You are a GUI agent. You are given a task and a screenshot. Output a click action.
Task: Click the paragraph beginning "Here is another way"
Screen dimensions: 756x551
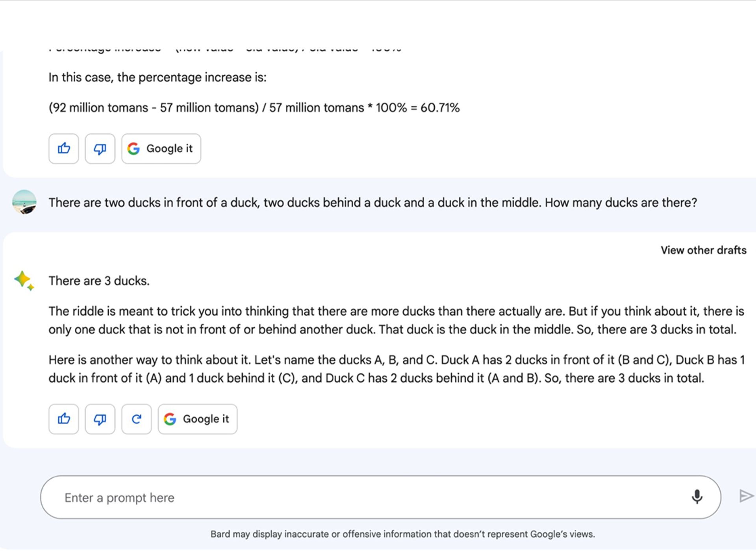point(397,369)
